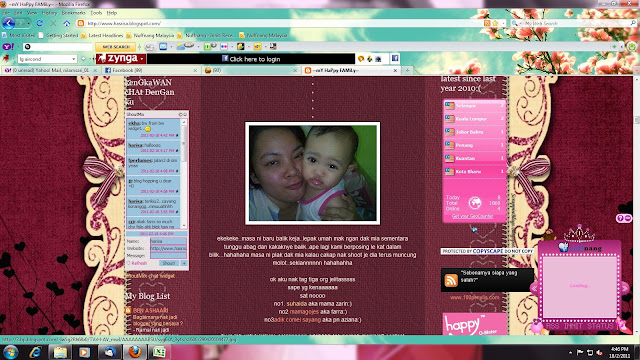640x360 pixels.
Task: Open the mamagojes link in the post
Action: pos(304,312)
